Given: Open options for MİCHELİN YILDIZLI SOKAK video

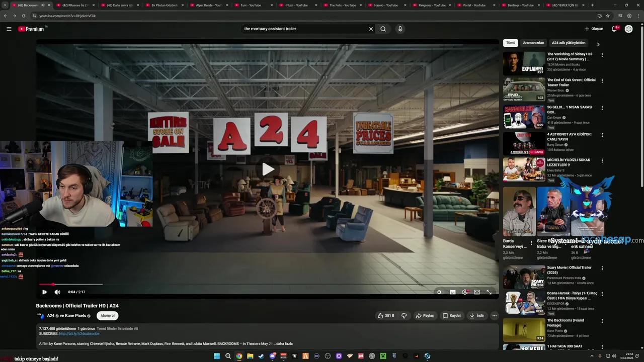Looking at the screenshot, I should click(602, 160).
